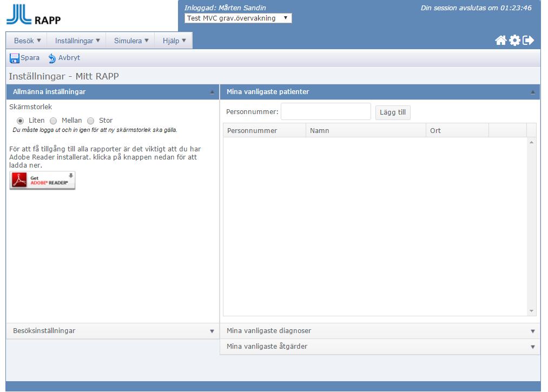The image size is (548, 392).
Task: Open the Besök menu
Action: (x=27, y=41)
